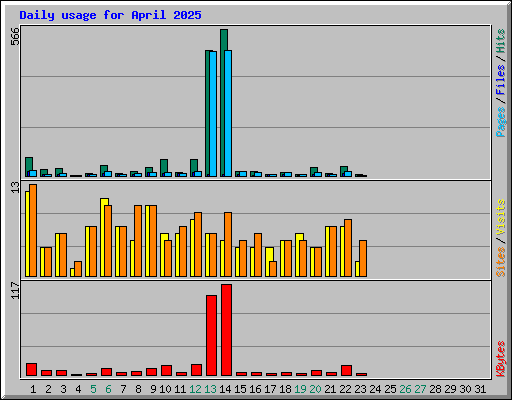The image size is (512, 400).
Task: Click the orange Visits bar for day 1
Action: [x=33, y=230]
